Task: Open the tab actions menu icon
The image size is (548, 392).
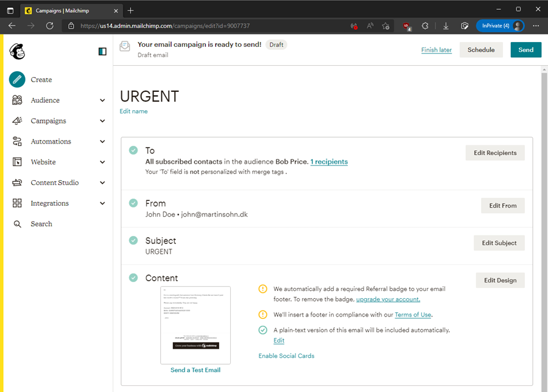Action: [10, 11]
